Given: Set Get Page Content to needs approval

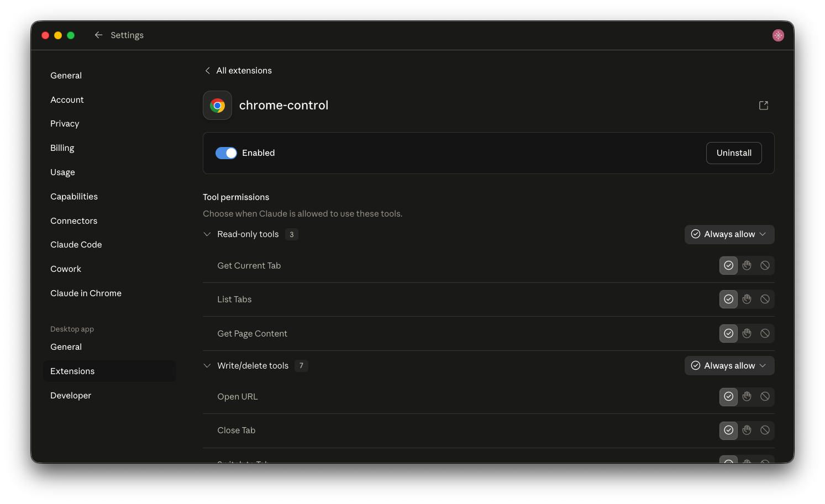Looking at the screenshot, I should (x=747, y=333).
